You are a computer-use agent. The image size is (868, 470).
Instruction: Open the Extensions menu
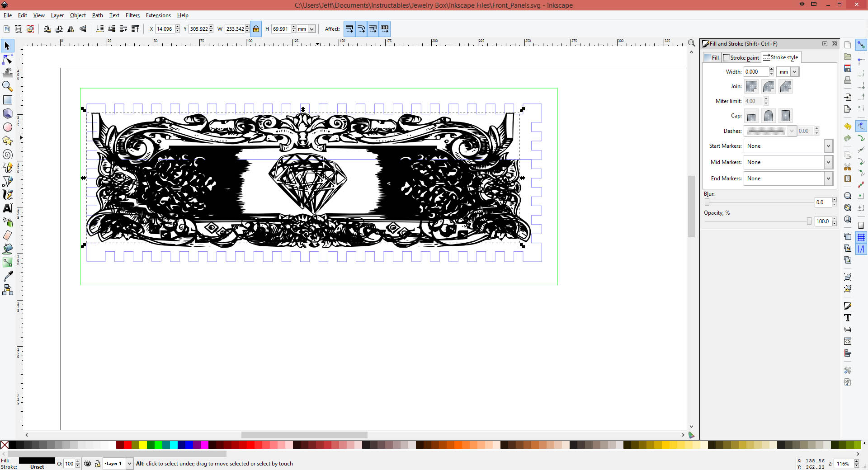158,15
